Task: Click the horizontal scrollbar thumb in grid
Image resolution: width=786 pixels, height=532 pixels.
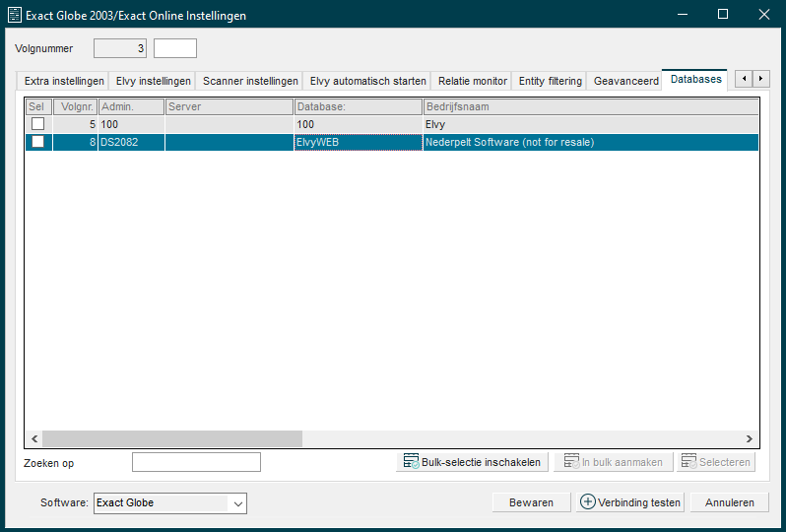Action: [x=172, y=438]
